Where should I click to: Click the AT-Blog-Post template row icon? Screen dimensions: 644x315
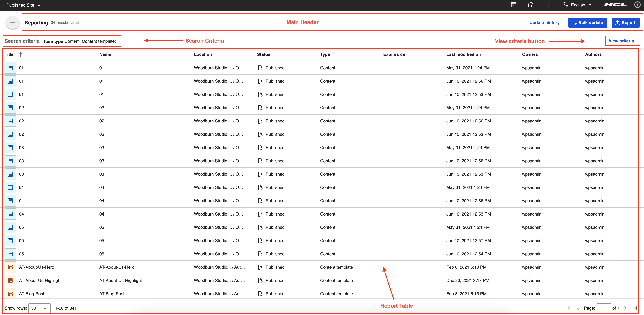pos(10,294)
